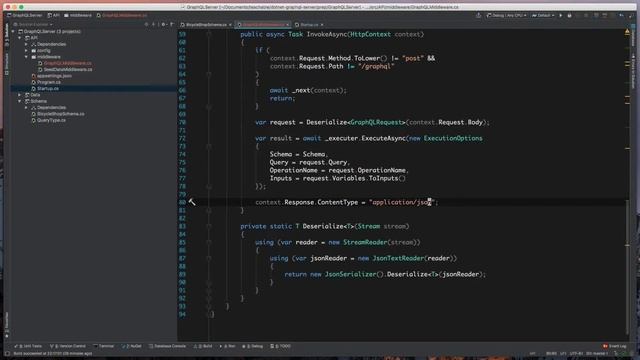Toggle Structure side tool window tab
640x360 pixels.
tap(7, 64)
